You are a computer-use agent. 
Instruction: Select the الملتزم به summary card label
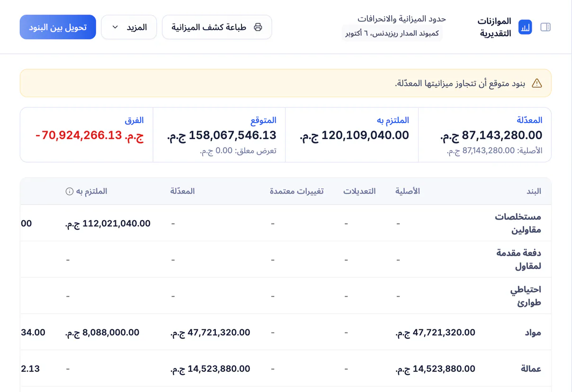coord(393,120)
